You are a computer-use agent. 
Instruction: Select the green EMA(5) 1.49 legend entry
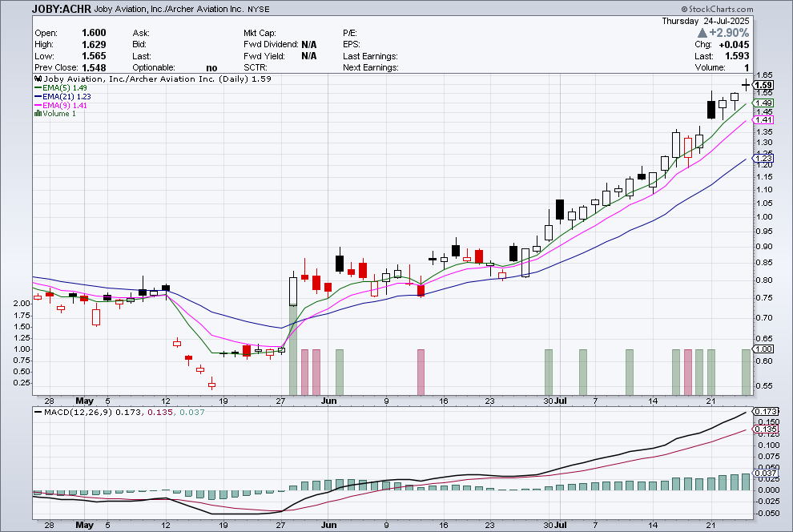tap(61, 87)
